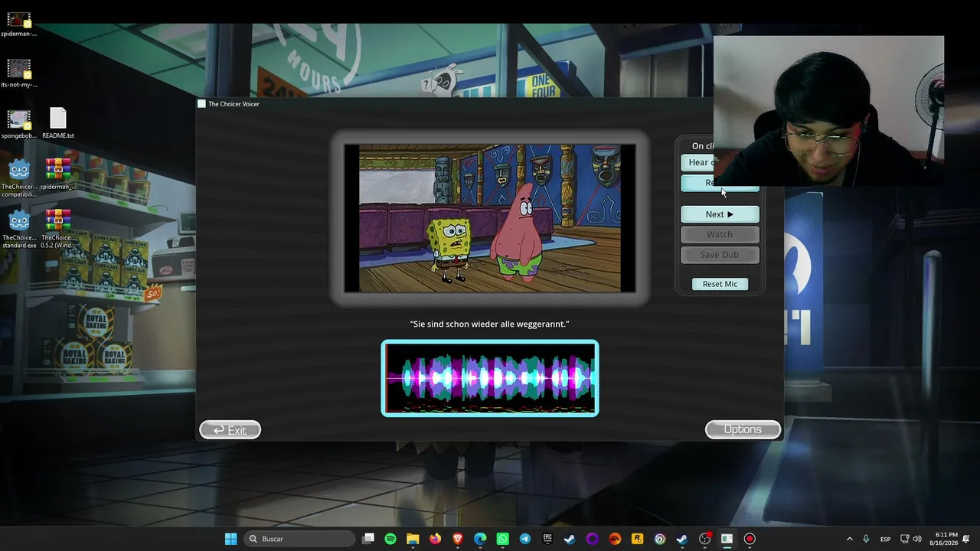Show hidden system tray icons

coord(849,539)
